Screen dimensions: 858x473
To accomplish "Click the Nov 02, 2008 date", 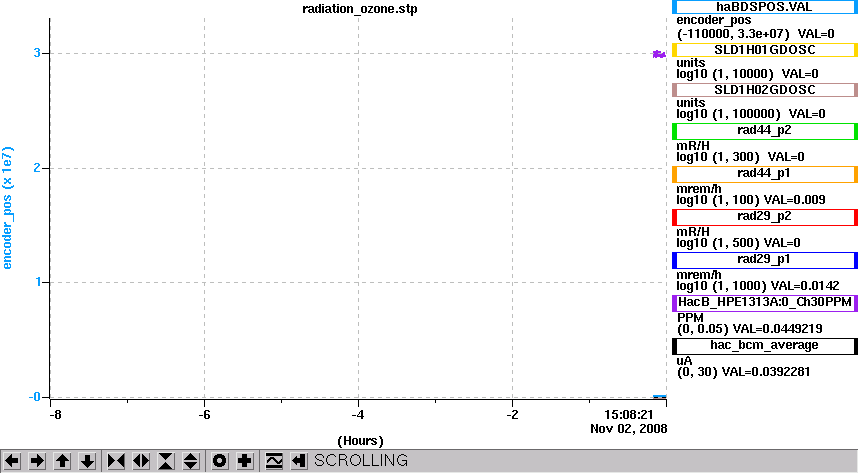I will point(629,429).
